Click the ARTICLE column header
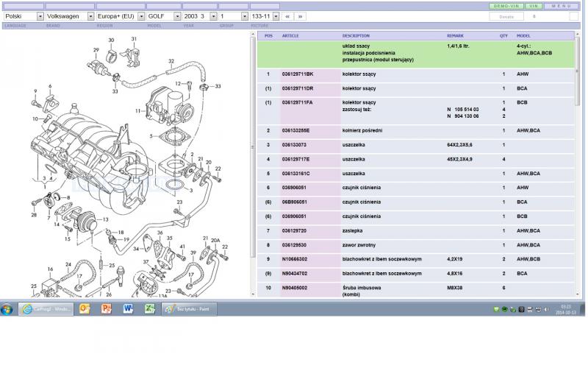The height and width of the screenshot is (368, 588). point(290,36)
